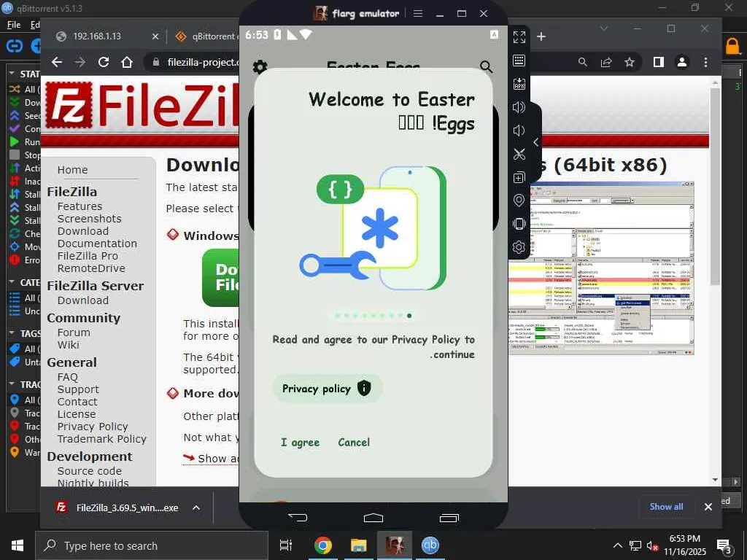Image resolution: width=747 pixels, height=560 pixels.
Task: Tap the Android back navigation button
Action: (x=298, y=518)
